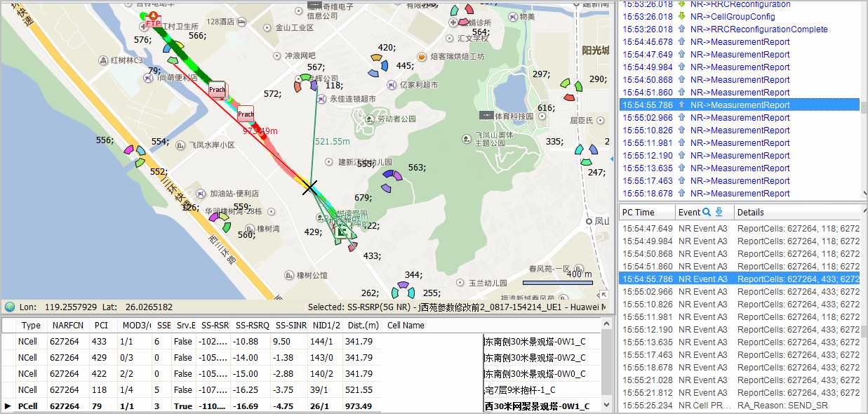Select the highlighted 15:54:55.786 MeasurementReport message
The image size is (868, 414).
pyautogui.click(x=740, y=105)
